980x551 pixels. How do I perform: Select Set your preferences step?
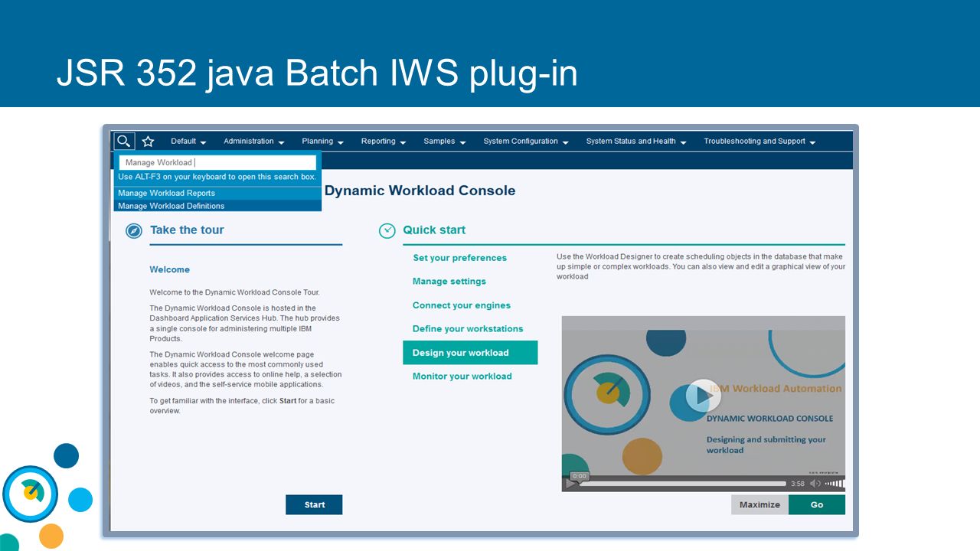(x=459, y=258)
